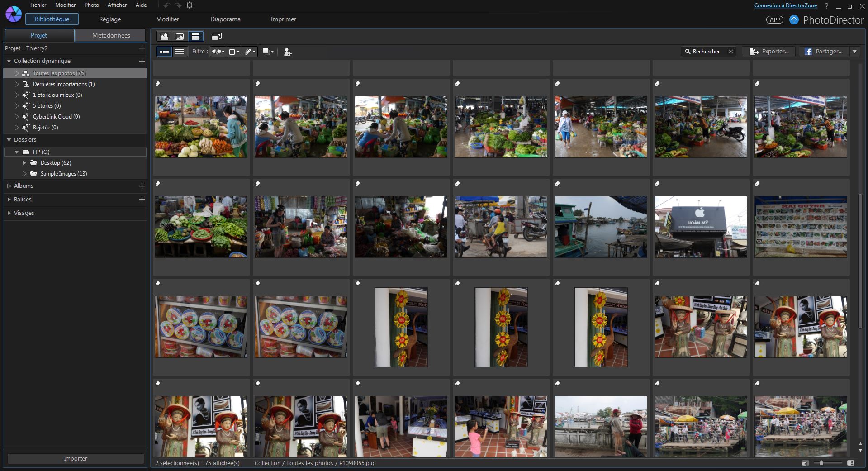Expand the Visages section

pos(9,213)
